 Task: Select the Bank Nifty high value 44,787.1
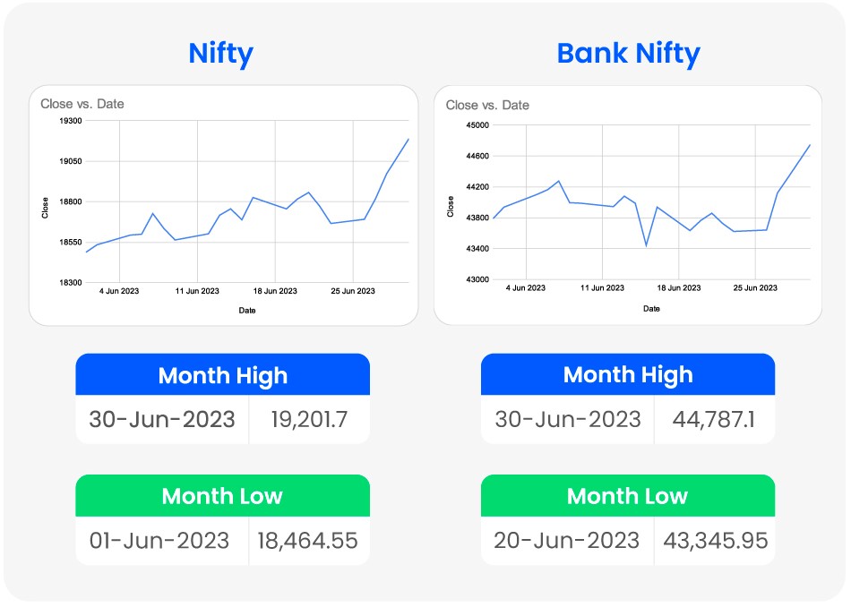(x=714, y=419)
